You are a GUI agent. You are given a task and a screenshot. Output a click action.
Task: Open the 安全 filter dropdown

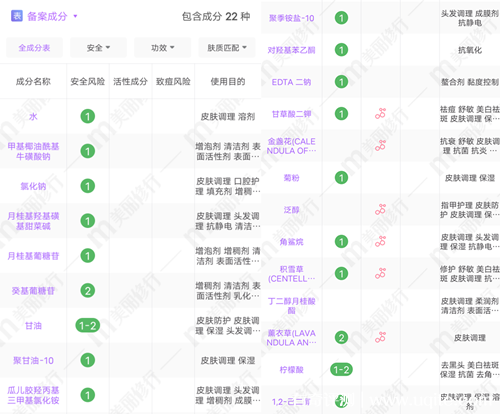pos(98,48)
